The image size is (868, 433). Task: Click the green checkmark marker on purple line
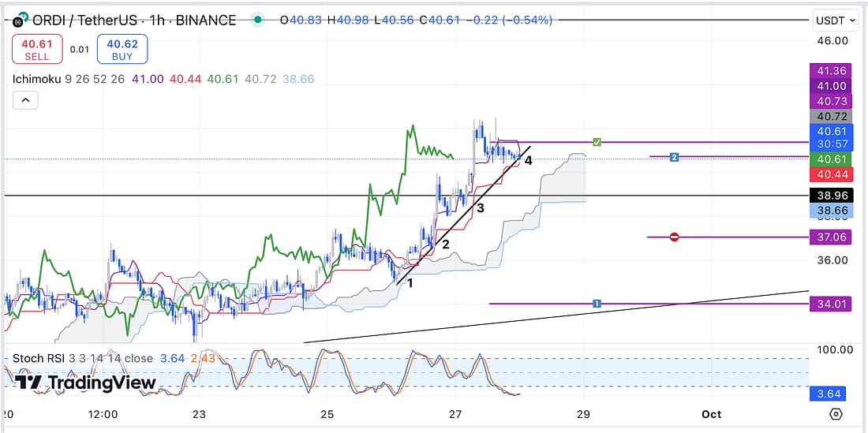(x=597, y=142)
